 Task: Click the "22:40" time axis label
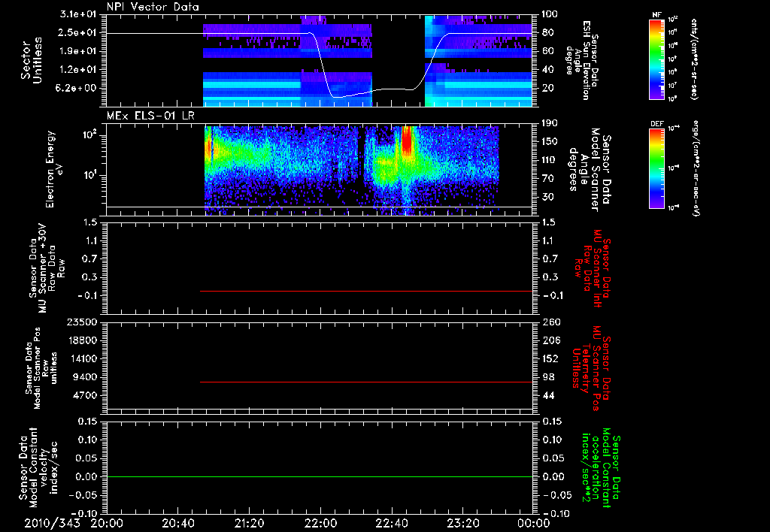pyautogui.click(x=392, y=523)
